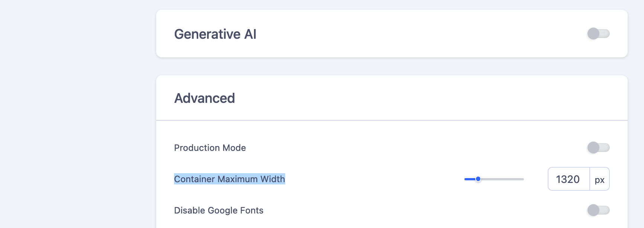
Task: Click empty row space right of Disable Google Fonts label
Action: point(409,210)
